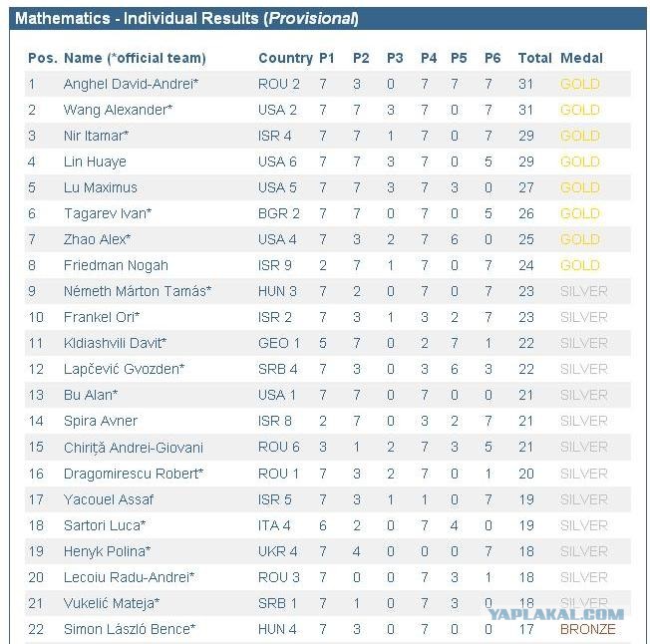Click the Name (*official team) column header
The image size is (650, 644).
coord(135,58)
